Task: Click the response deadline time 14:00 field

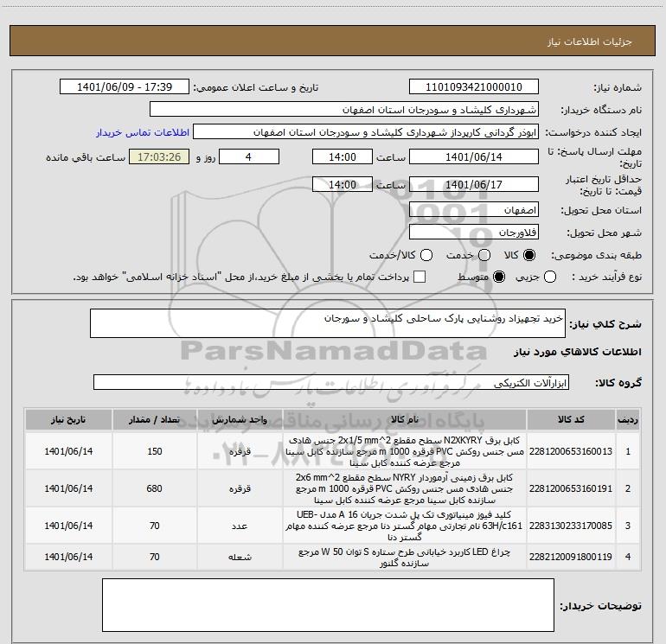Action: 343,156
